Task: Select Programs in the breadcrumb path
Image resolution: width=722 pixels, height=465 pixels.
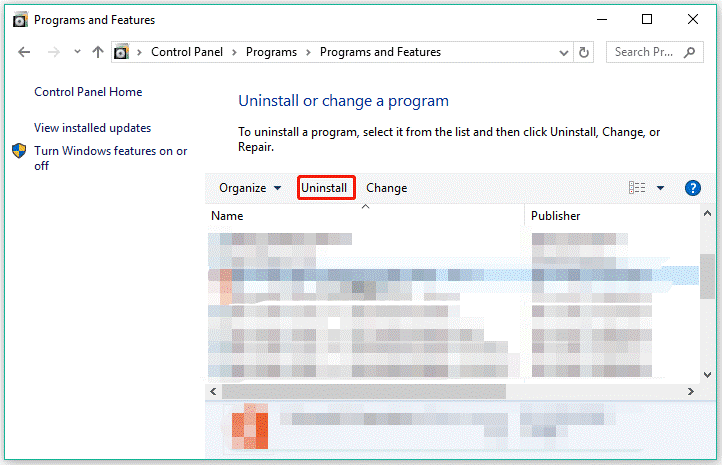Action: coord(271,52)
